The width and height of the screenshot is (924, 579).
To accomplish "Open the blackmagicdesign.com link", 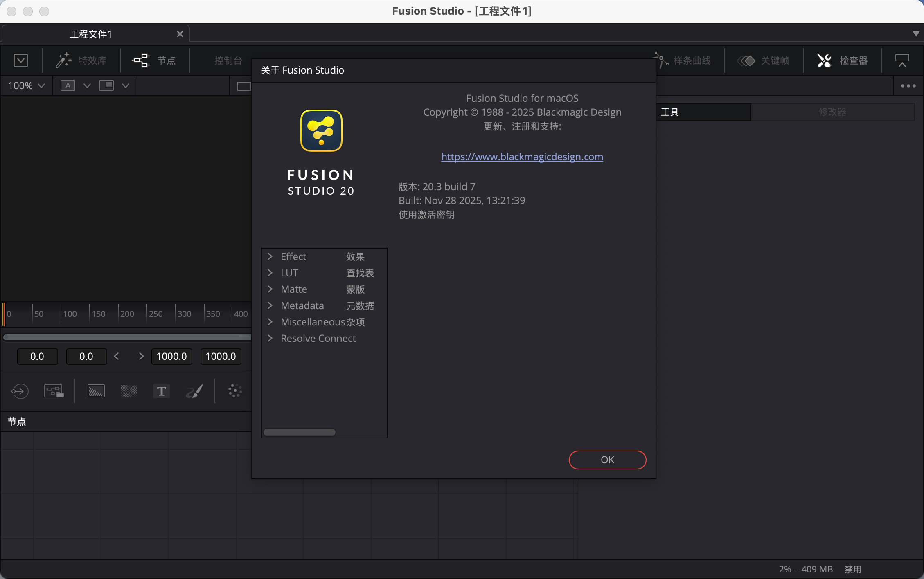I will 522,157.
